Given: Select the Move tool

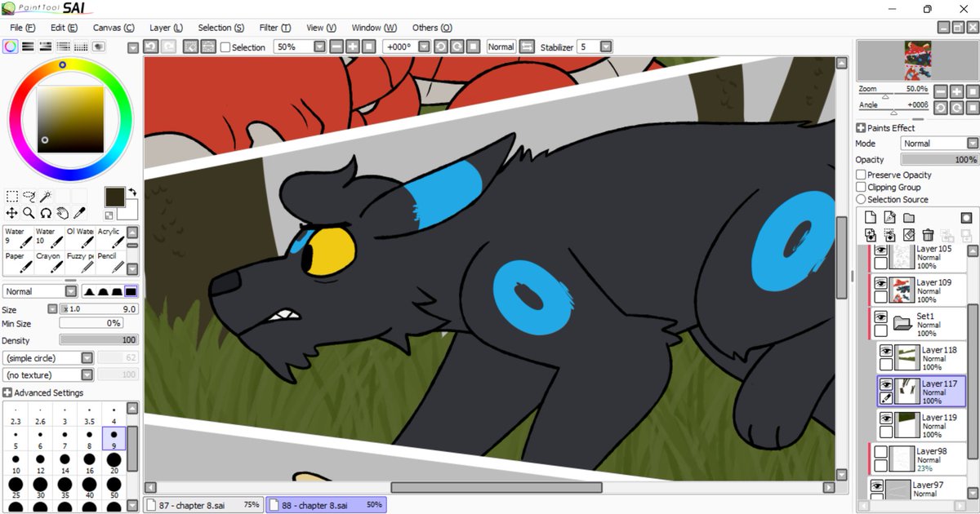Looking at the screenshot, I should (12, 213).
